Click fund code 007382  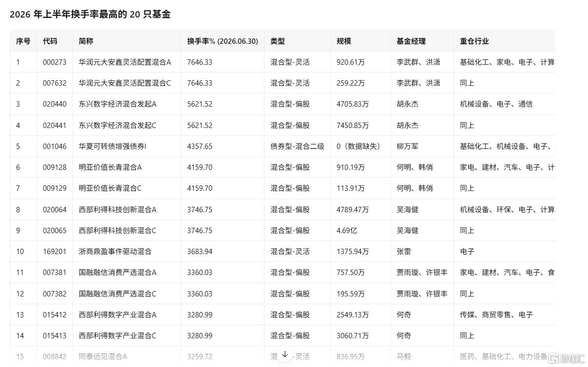(x=55, y=294)
